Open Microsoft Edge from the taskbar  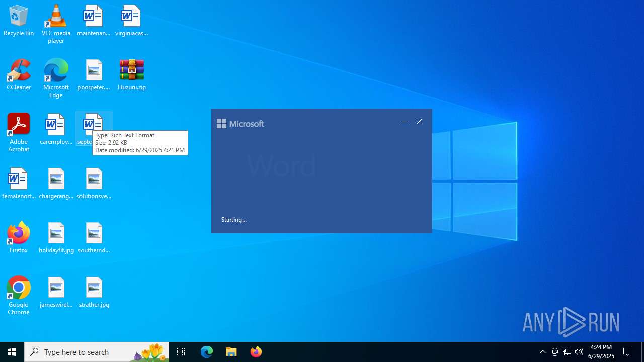click(207, 352)
